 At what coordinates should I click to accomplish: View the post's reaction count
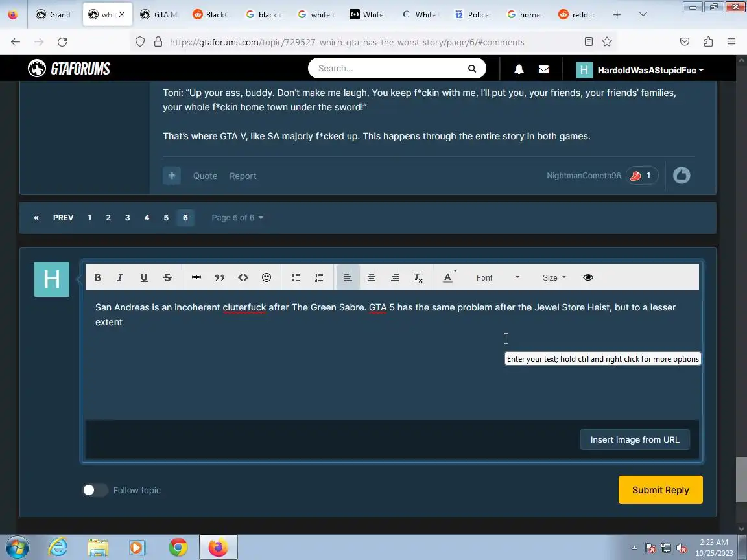(642, 176)
